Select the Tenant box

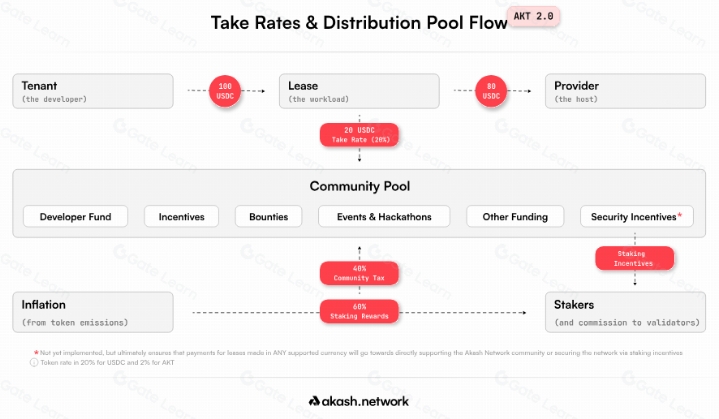[x=93, y=91]
